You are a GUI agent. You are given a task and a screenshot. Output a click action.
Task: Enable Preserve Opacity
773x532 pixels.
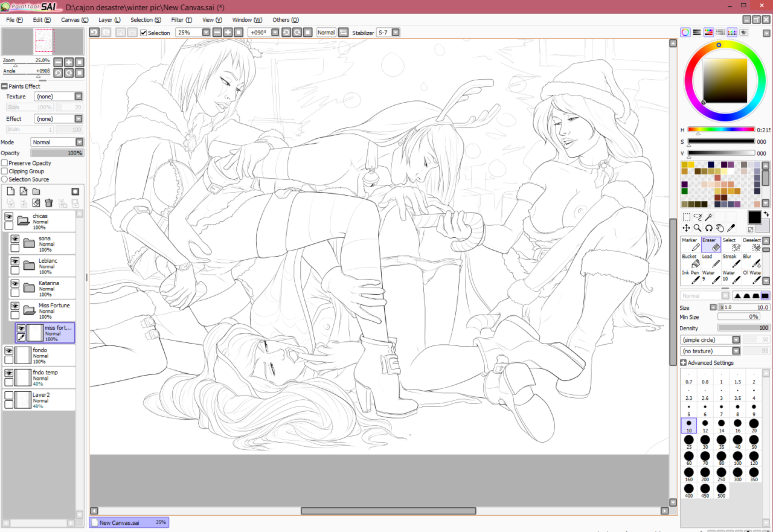4,163
